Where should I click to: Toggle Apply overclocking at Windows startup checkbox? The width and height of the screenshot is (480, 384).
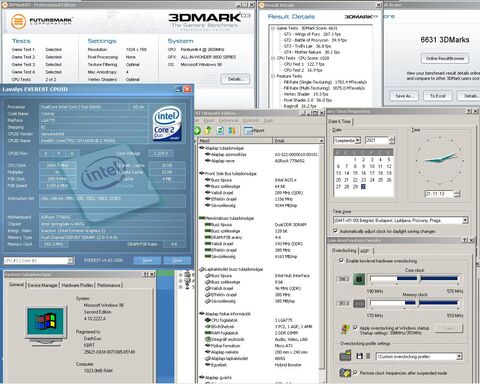coord(355,328)
